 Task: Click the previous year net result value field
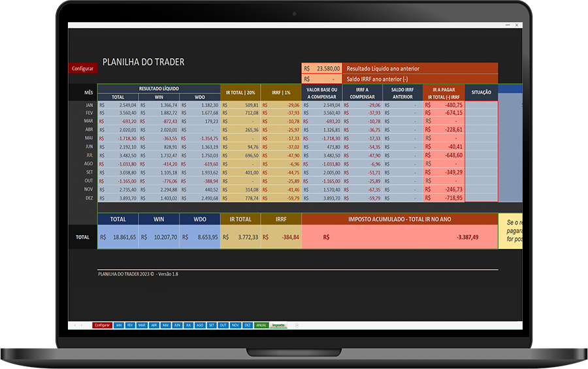[321, 68]
